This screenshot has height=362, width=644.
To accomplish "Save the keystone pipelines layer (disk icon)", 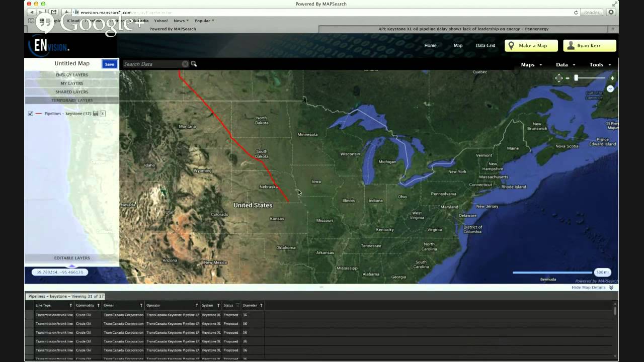I will pyautogui.click(x=96, y=114).
